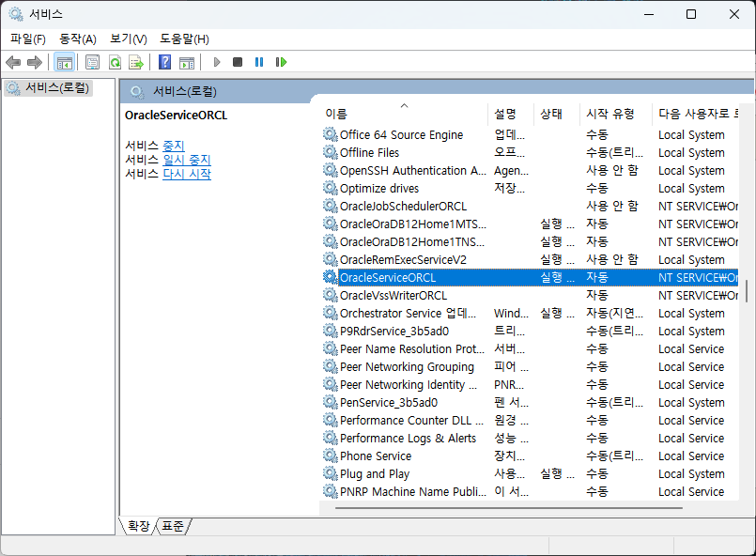Click the 서비스(로컬) header in details pane
The width and height of the screenshot is (756, 556).
[185, 91]
